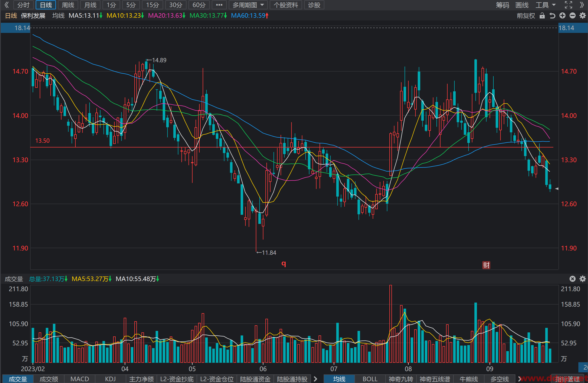
Task: Open main chart settings gear icon
Action: tap(583, 16)
